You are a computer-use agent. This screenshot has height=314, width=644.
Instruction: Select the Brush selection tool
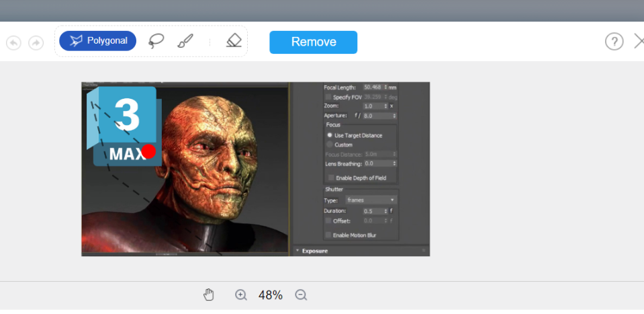coord(185,41)
